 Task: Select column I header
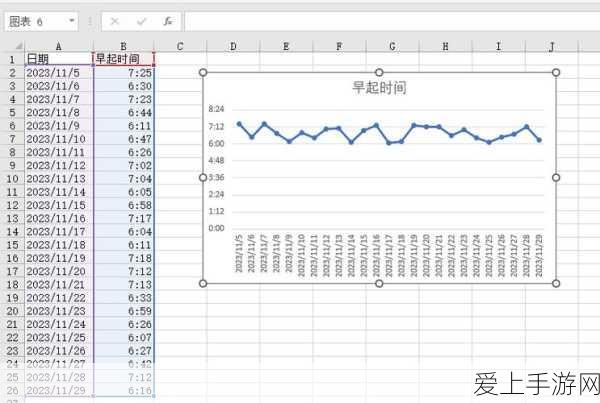(498, 46)
